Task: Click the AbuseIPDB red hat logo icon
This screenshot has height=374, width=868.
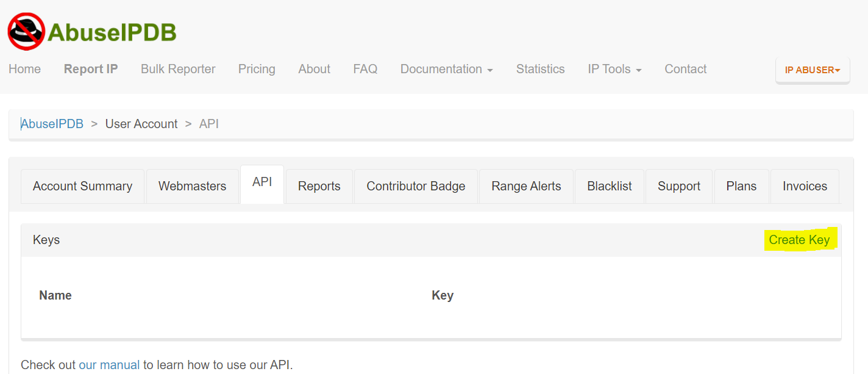Action: [26, 31]
